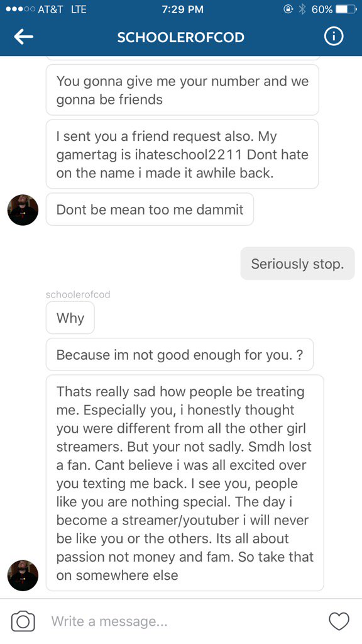Tap the 7:29 PM status bar clock

[x=182, y=9]
